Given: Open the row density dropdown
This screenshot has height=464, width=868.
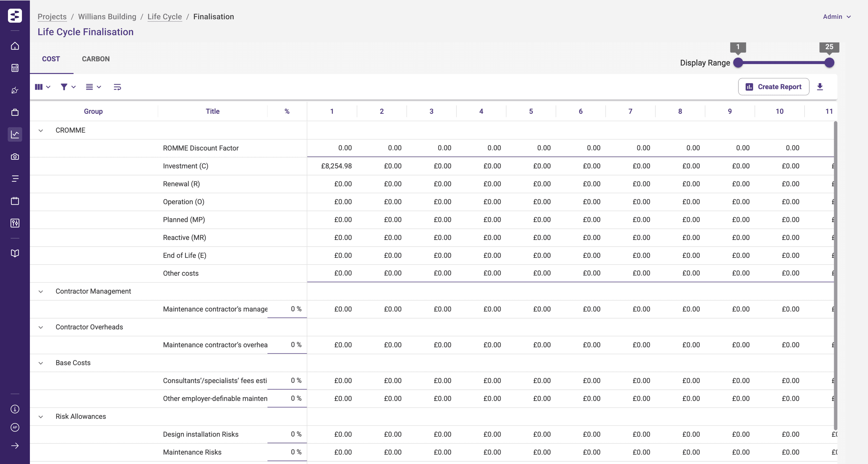Looking at the screenshot, I should click(93, 87).
